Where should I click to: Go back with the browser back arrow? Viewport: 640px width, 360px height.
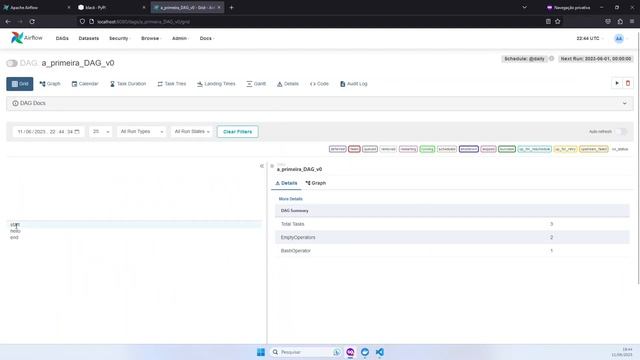(x=8, y=22)
